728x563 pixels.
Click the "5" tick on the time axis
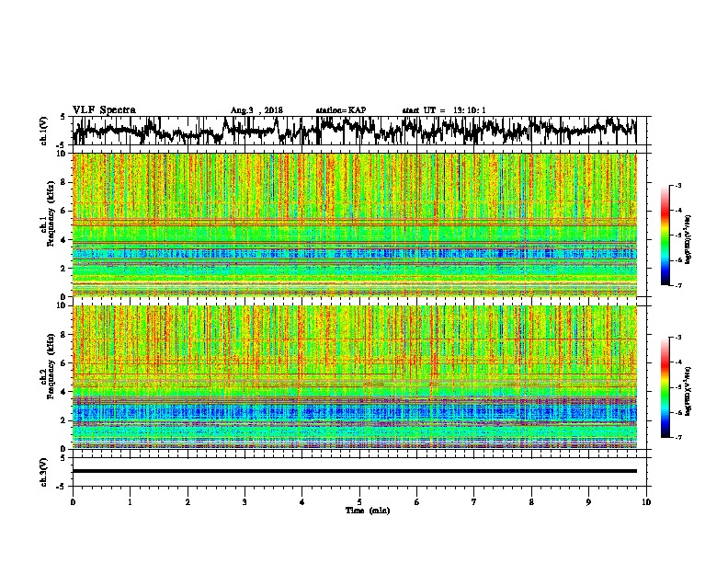point(359,502)
